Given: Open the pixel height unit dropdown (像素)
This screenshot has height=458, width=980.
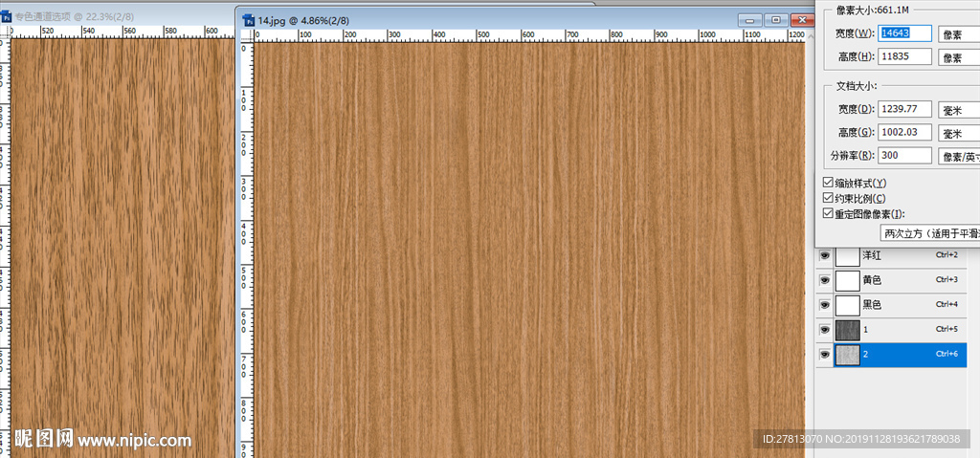Looking at the screenshot, I should click(x=959, y=57).
